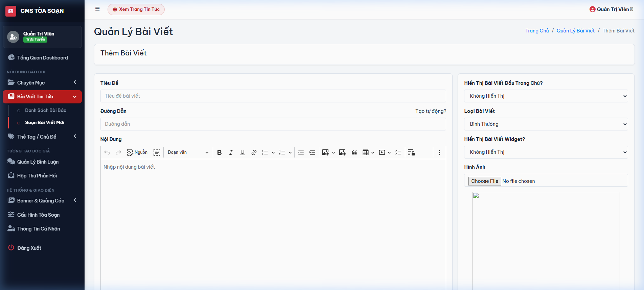Click the Bold formatting icon
Image resolution: width=644 pixels, height=290 pixels.
pos(220,152)
